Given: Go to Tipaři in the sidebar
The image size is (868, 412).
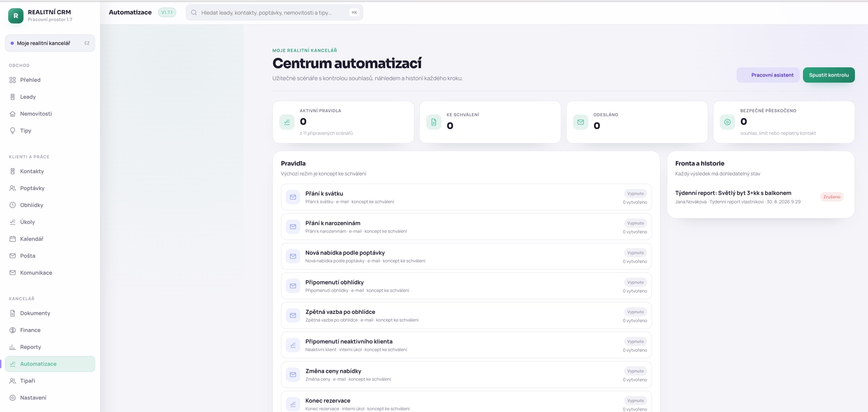Looking at the screenshot, I should coord(50,381).
